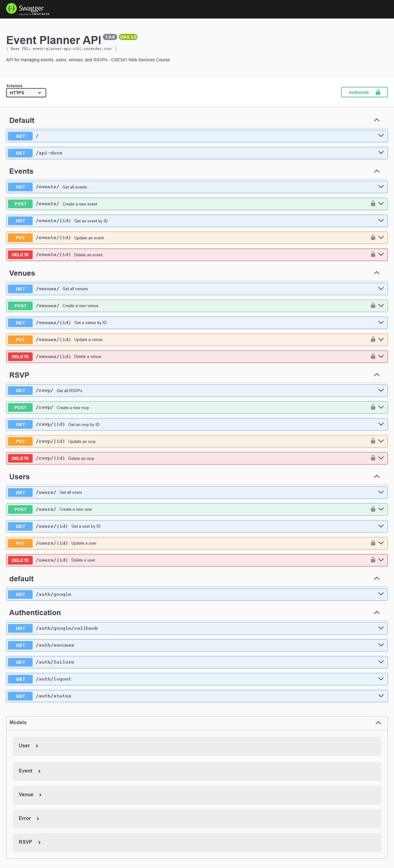This screenshot has width=394, height=868.
Task: Collapse the Default section
Action: coord(377,120)
